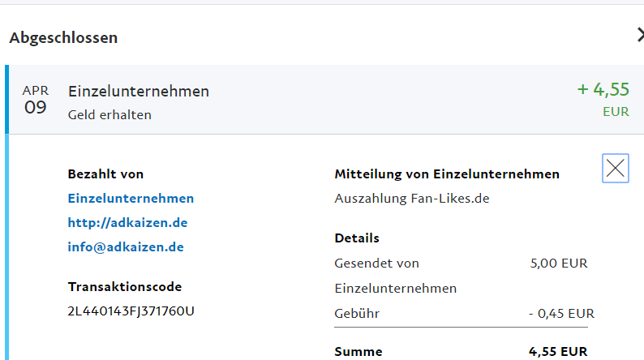Click the 5,00 EUR sent amount

coord(558,264)
